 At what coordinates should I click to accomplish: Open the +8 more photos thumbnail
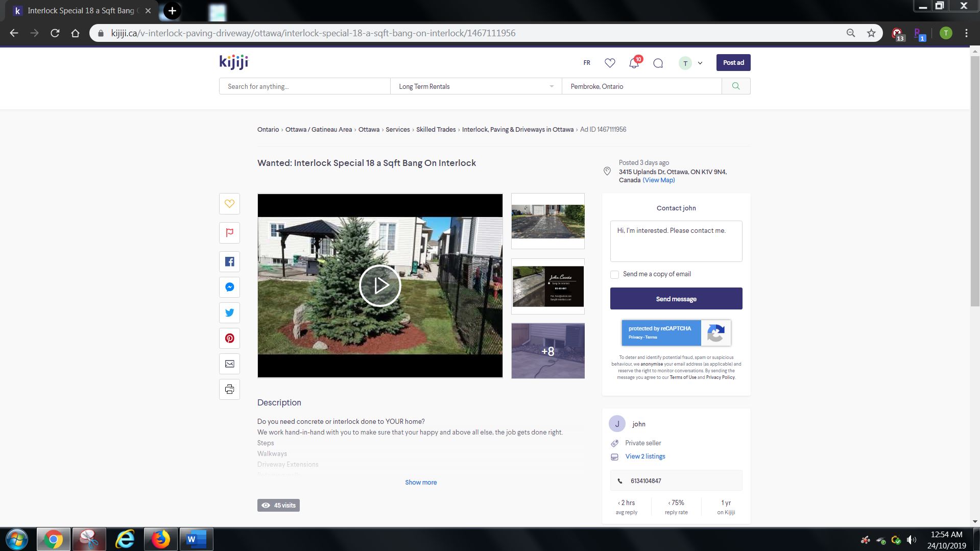pos(548,351)
